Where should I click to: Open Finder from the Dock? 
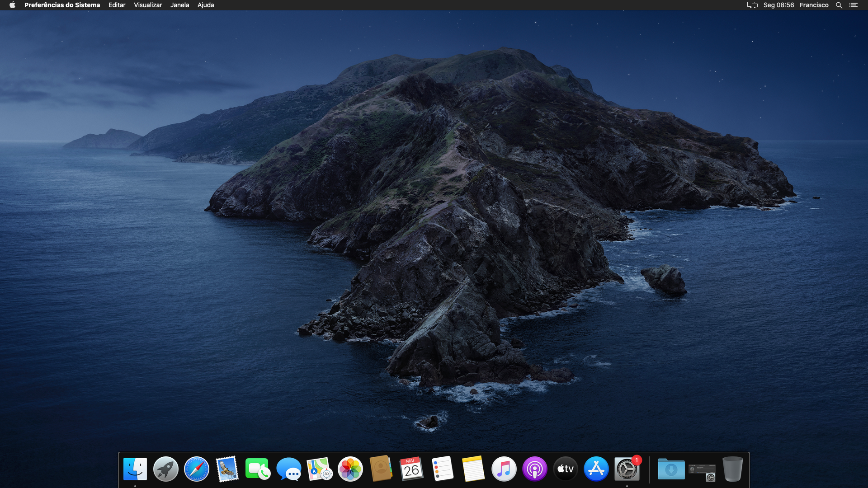tap(135, 469)
